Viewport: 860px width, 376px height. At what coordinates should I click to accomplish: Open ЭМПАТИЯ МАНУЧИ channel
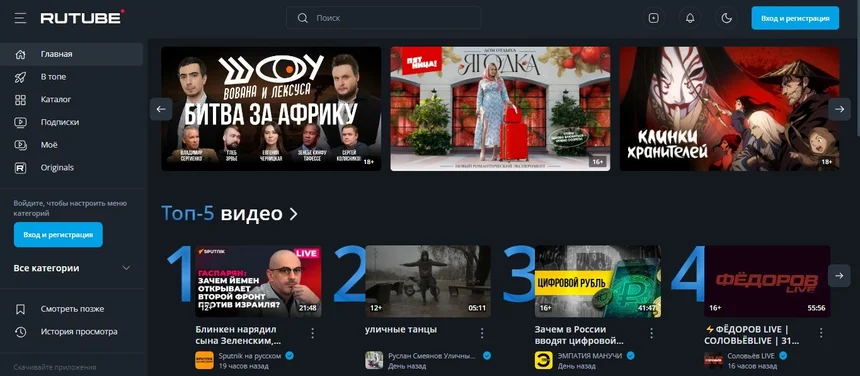point(591,356)
